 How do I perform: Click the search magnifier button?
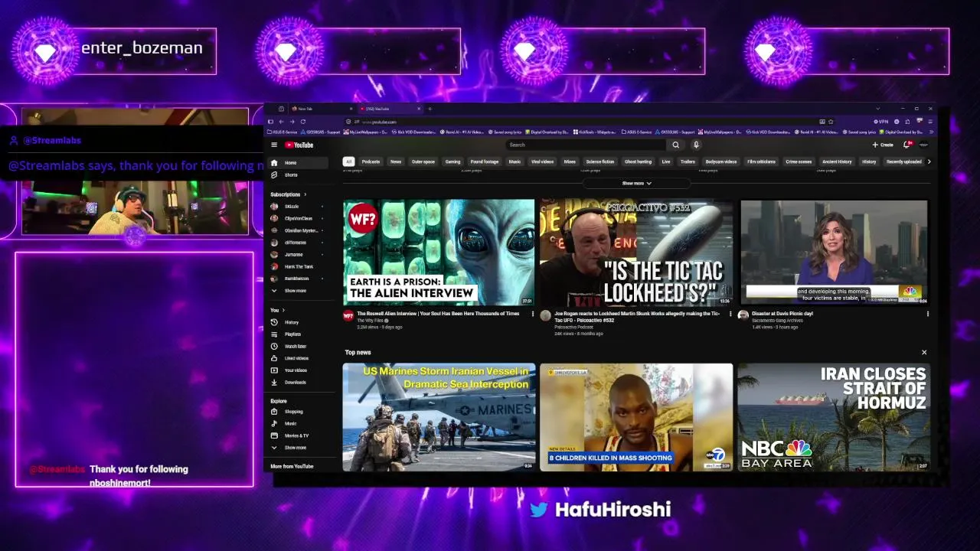point(675,145)
